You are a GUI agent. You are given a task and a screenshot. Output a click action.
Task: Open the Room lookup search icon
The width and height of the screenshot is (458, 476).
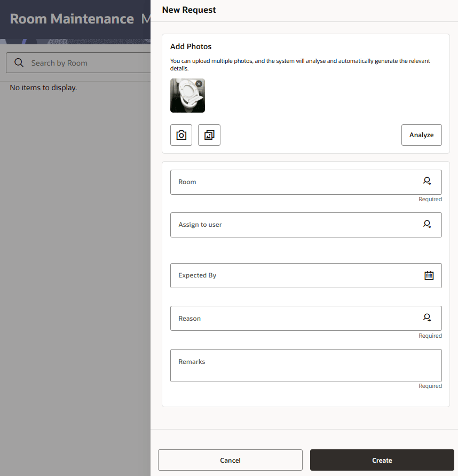point(427,181)
